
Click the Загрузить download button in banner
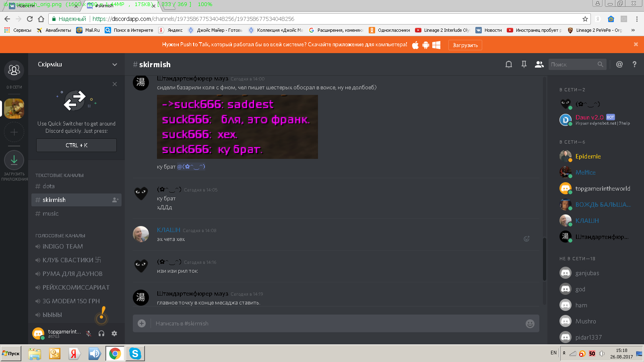point(465,45)
